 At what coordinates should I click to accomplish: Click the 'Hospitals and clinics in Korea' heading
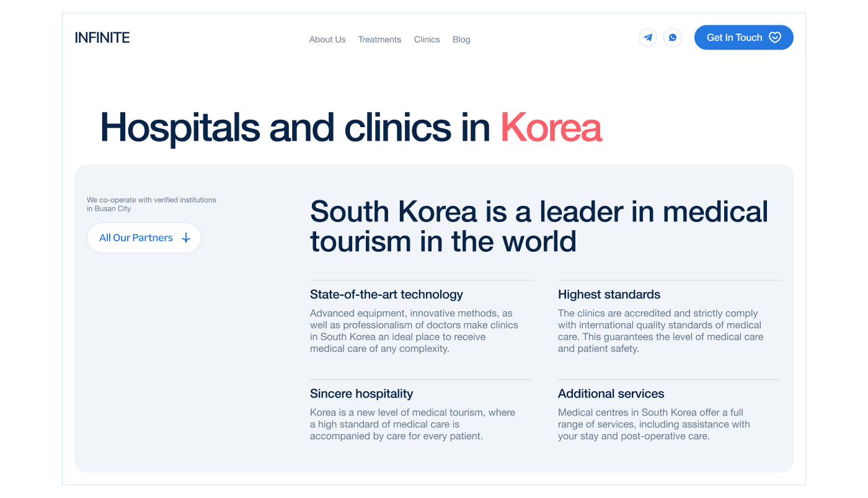(x=351, y=127)
